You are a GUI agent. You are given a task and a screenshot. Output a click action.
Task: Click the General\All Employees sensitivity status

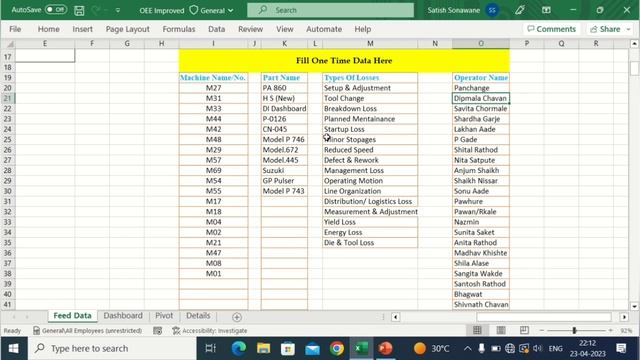click(x=87, y=331)
